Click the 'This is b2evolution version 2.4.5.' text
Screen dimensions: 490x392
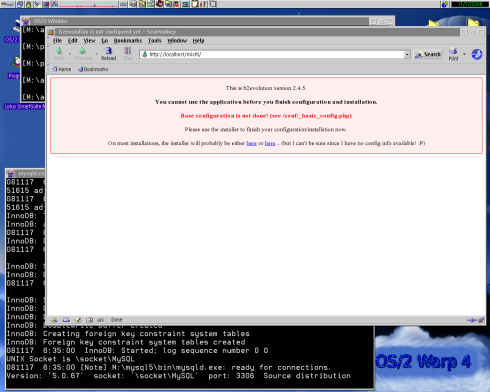pos(266,88)
